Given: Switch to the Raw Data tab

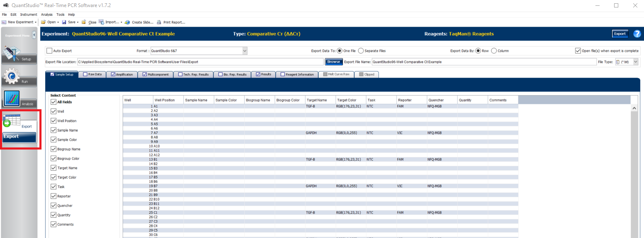Looking at the screenshot, I should click(92, 74).
